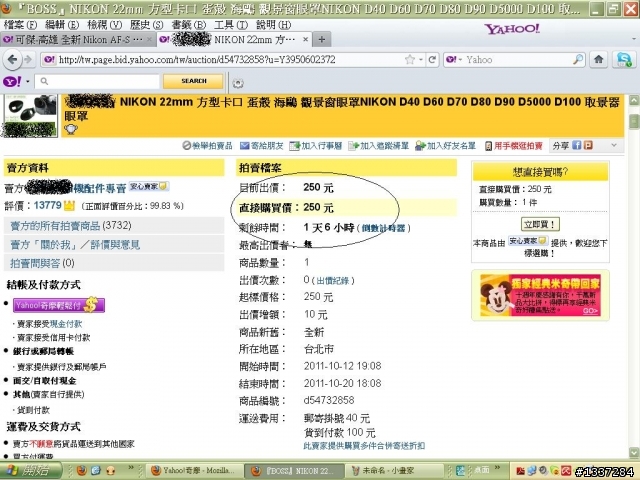Open the 編輯 (E) menu
The height and width of the screenshot is (480, 640).
coord(62,25)
